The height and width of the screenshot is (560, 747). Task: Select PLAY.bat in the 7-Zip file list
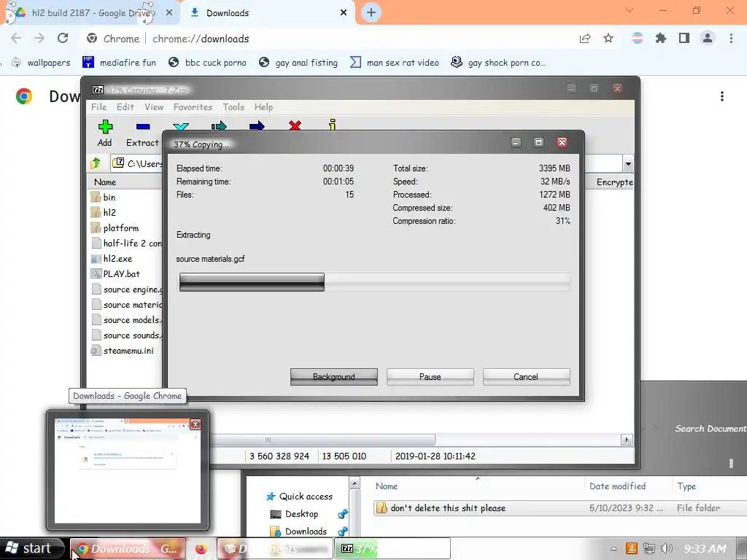coord(115,274)
